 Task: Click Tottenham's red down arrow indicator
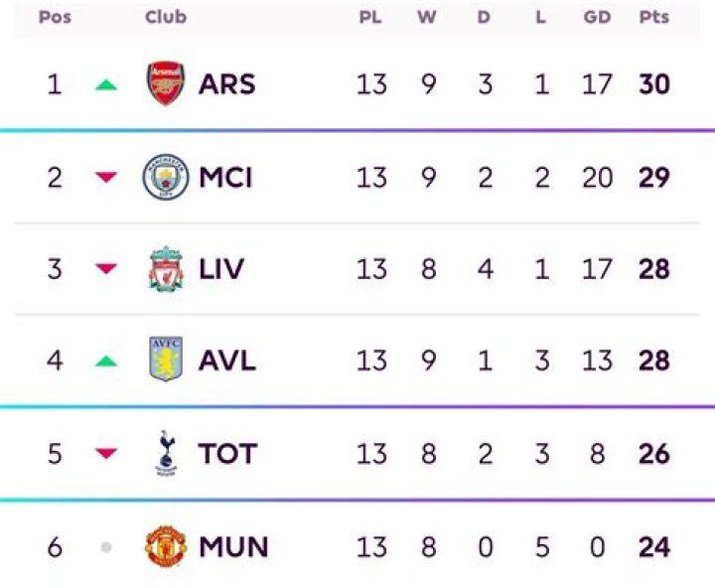(x=106, y=454)
